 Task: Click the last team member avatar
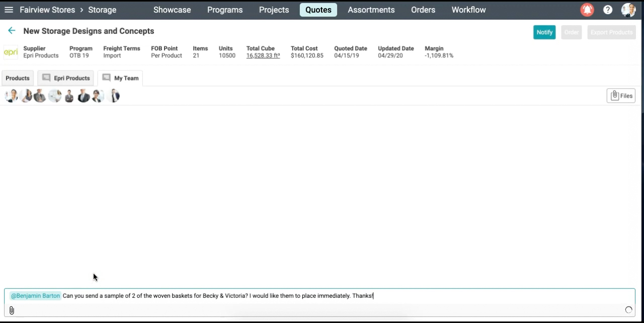tap(114, 96)
